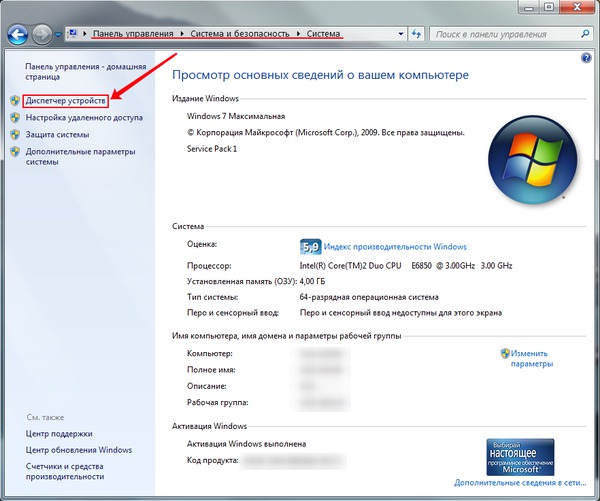Screen dimensions: 600x501
Task: Open the address bar history dropdown
Action: [x=401, y=34]
